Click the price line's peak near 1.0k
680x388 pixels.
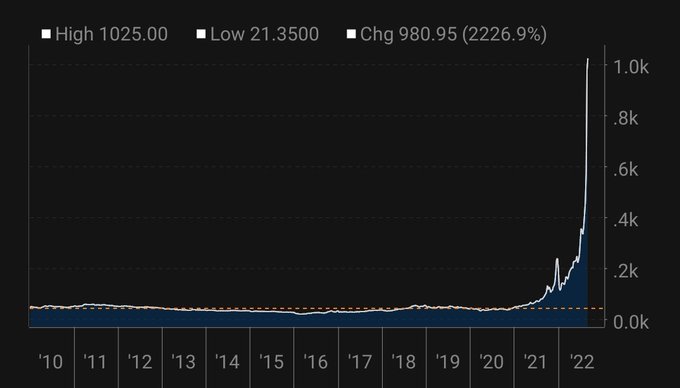pos(588,59)
